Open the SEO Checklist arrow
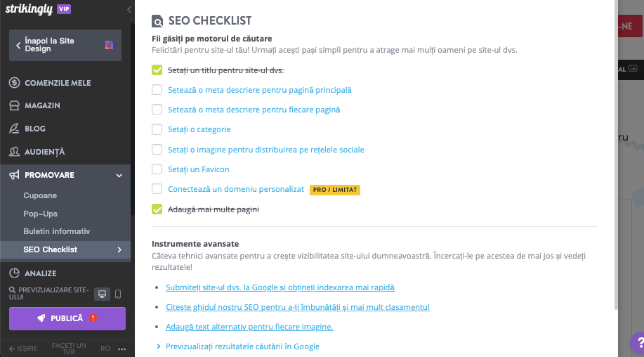 [x=119, y=249]
